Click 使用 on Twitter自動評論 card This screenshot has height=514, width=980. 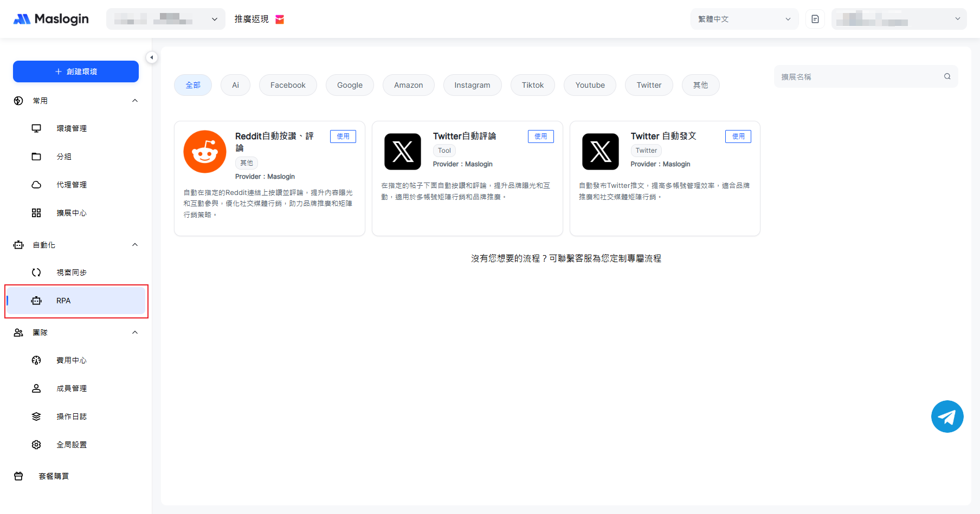click(x=540, y=136)
